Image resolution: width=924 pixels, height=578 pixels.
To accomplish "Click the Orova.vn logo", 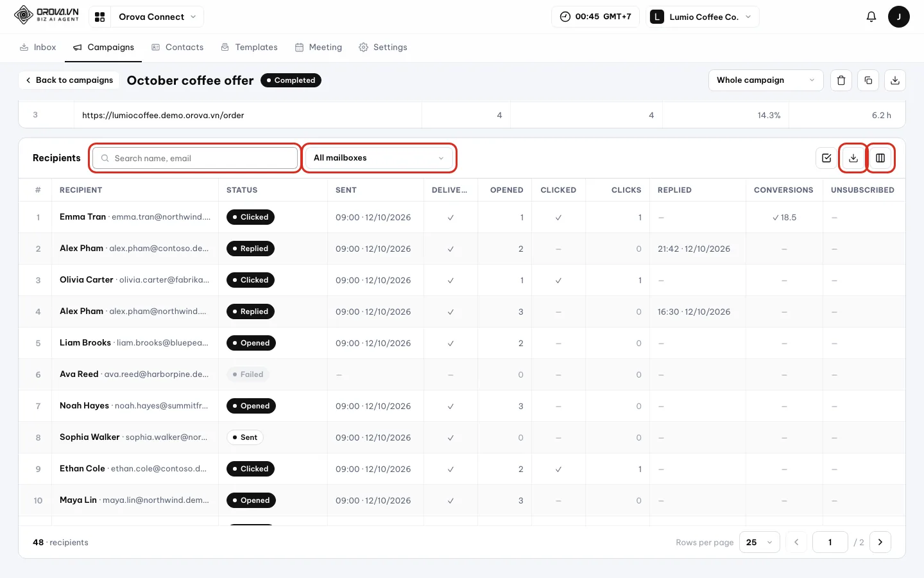I will click(47, 15).
